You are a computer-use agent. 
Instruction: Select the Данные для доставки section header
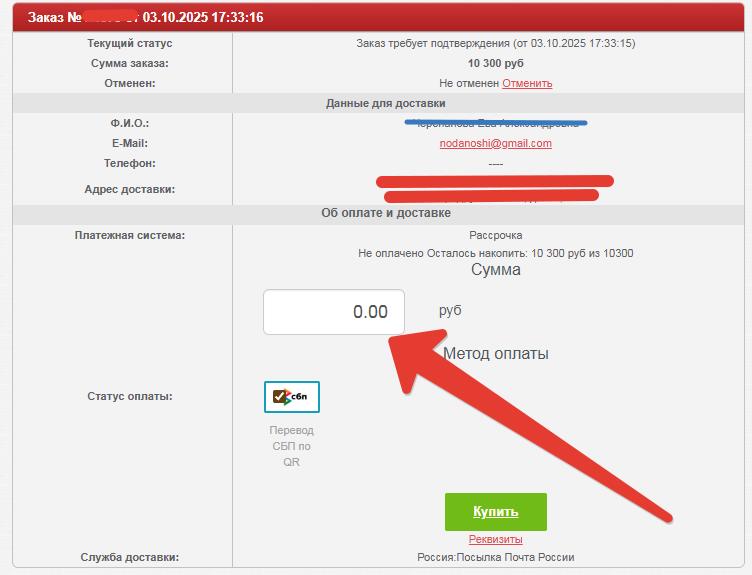(x=385, y=103)
